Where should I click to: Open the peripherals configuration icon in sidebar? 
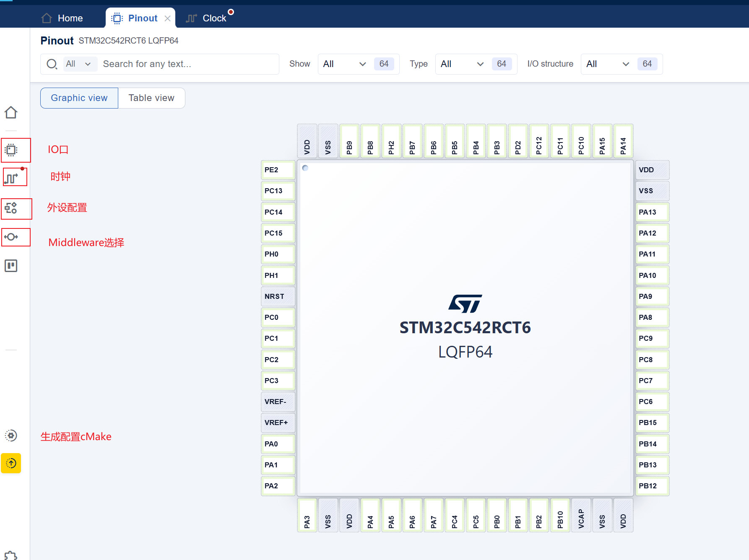coord(11,208)
